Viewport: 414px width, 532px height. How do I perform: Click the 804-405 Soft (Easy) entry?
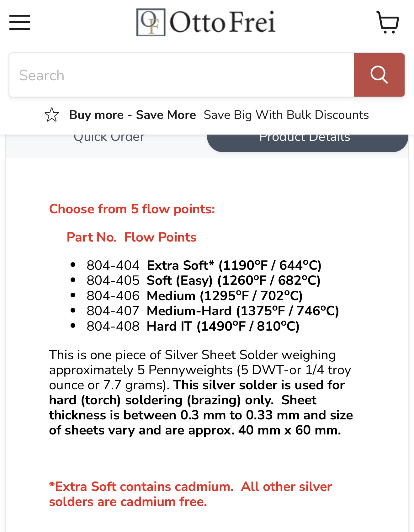pos(203,280)
